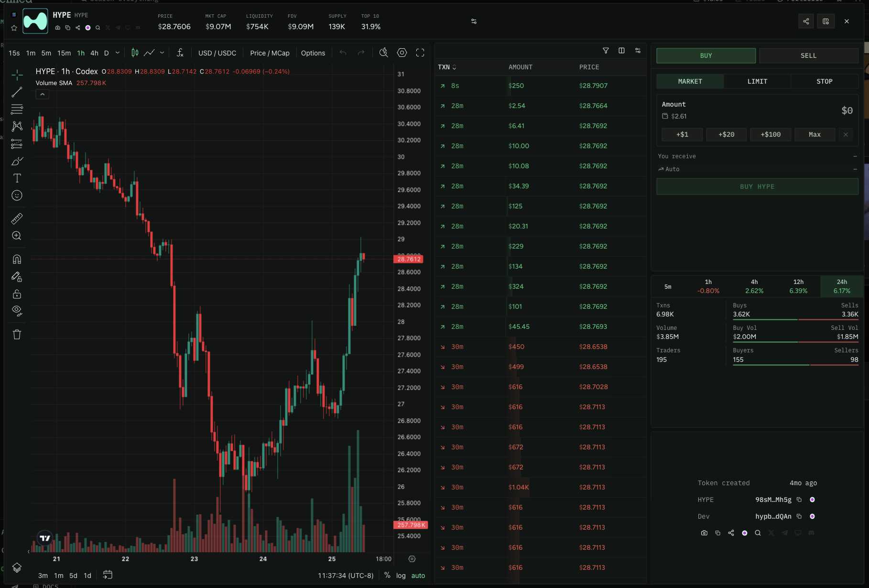Screen dimensions: 869x588
Task: Select the text annotation tool
Action: (17, 178)
